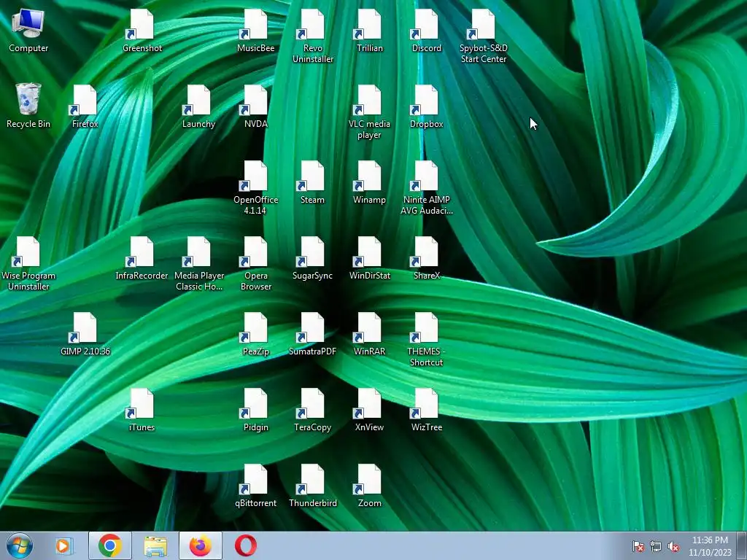This screenshot has width=747, height=560.
Task: Click the Show desktop button
Action: tap(742, 545)
